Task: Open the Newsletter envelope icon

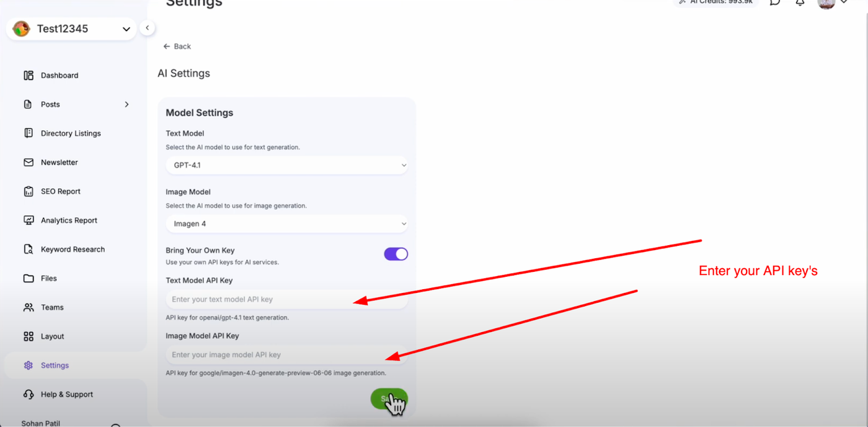Action: tap(29, 162)
